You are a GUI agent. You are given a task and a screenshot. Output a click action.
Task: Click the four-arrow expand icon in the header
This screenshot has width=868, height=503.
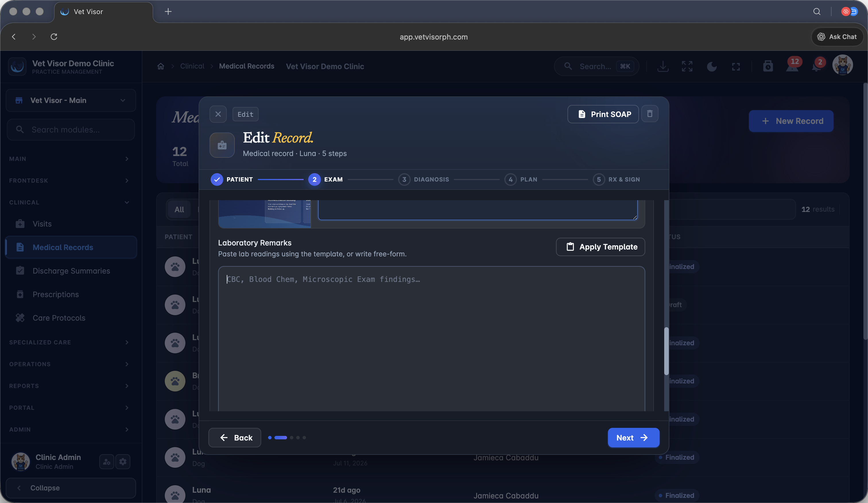pyautogui.click(x=687, y=66)
